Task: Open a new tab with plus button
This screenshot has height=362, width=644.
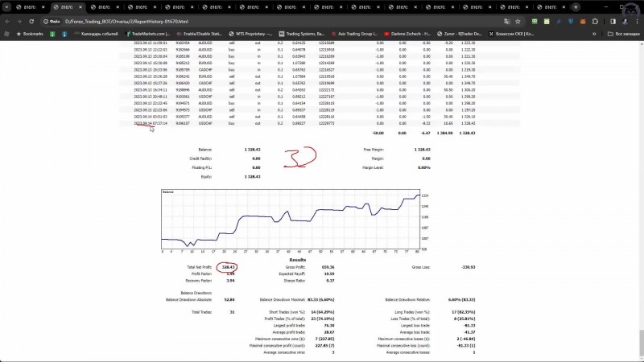Action: point(576,7)
